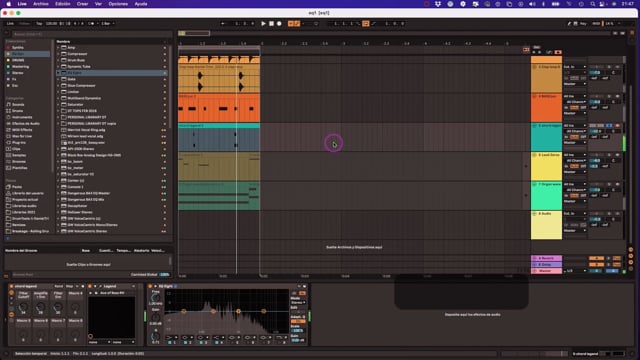The width and height of the screenshot is (640, 360).
Task: Open the Opciones menu
Action: click(118, 4)
